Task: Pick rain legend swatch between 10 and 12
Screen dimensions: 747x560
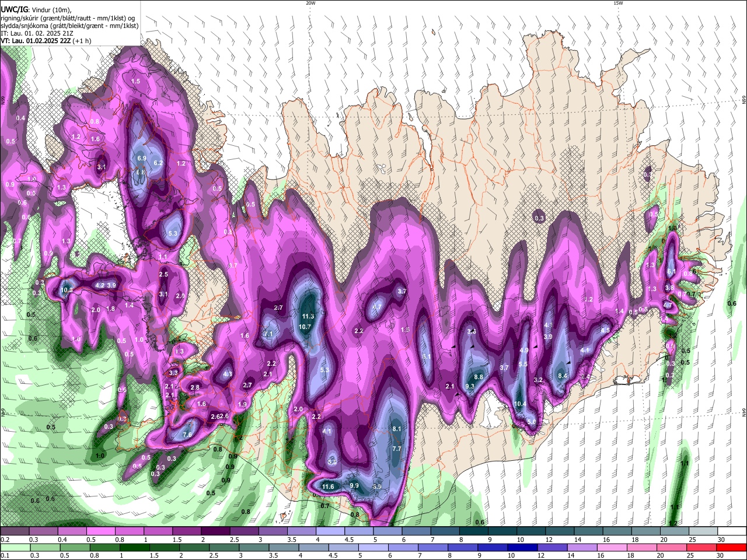Action: coord(523,548)
